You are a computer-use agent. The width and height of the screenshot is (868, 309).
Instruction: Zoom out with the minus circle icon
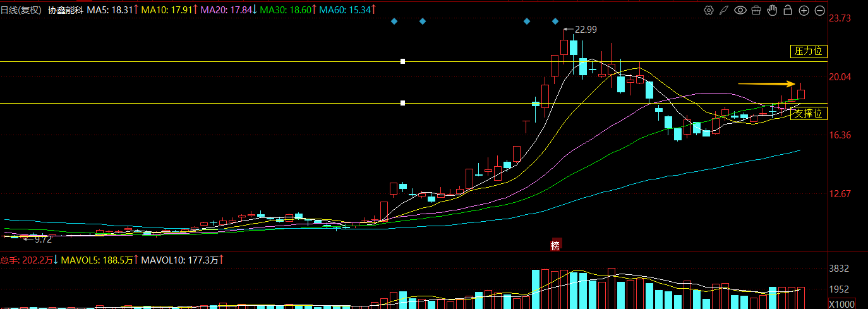(x=819, y=10)
